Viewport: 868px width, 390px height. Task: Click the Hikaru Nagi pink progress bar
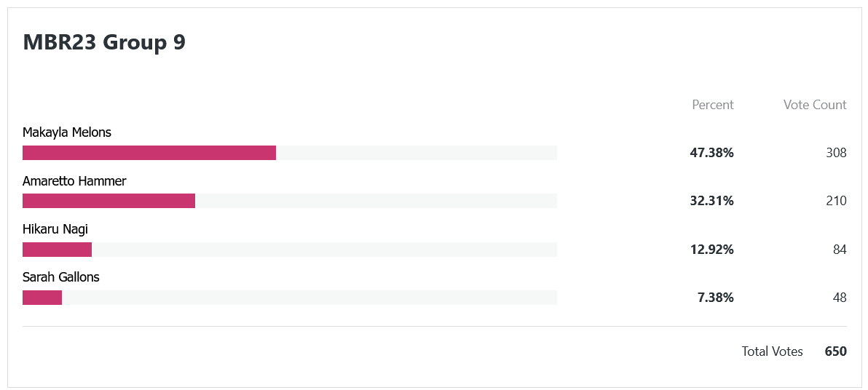tap(57, 250)
